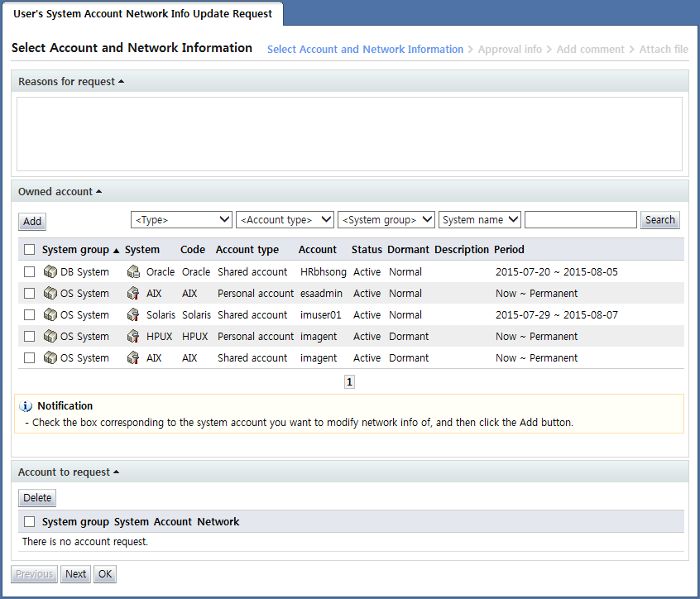This screenshot has width=700, height=599.
Task: Select the User's System Account Network Info tab
Action: (x=142, y=14)
